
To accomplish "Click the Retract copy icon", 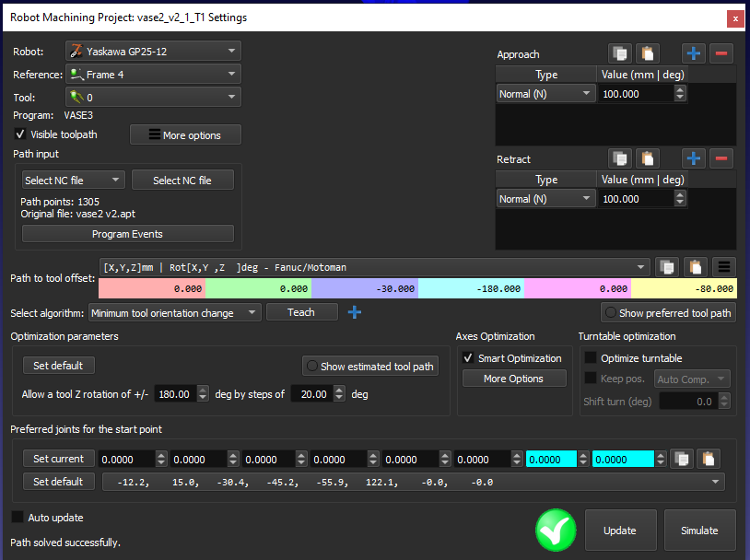I will [x=620, y=159].
